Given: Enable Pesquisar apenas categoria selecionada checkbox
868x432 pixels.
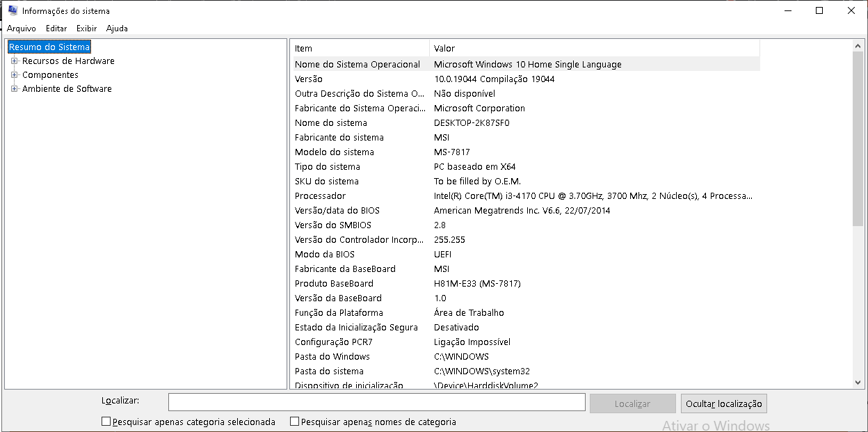Looking at the screenshot, I should point(106,422).
